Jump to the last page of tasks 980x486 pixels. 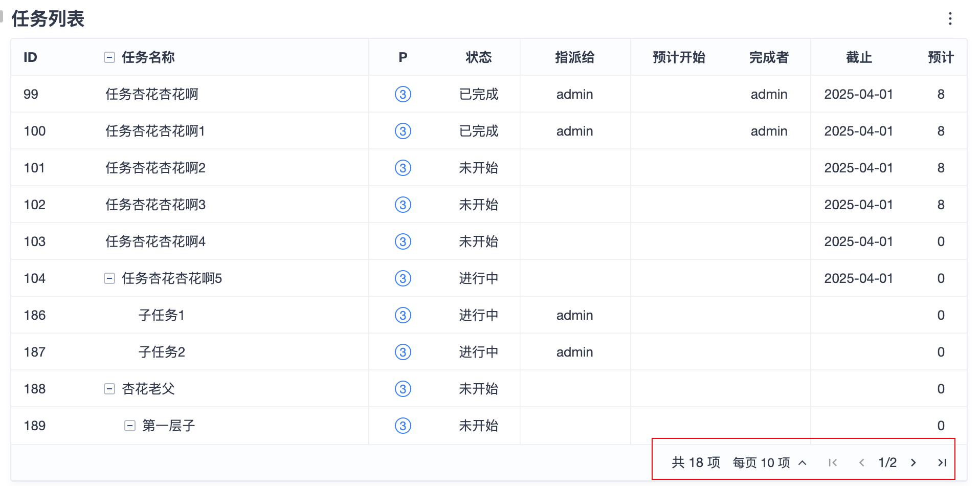click(942, 462)
